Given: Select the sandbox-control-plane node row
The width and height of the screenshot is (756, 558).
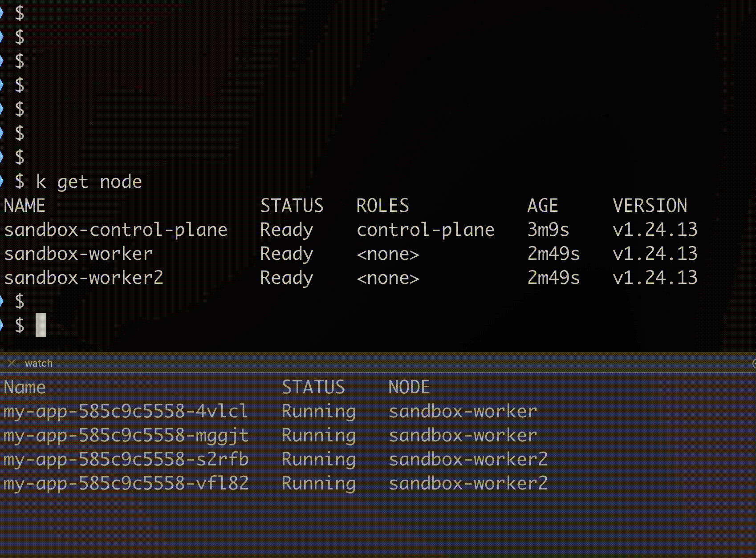Looking at the screenshot, I should click(x=116, y=230).
